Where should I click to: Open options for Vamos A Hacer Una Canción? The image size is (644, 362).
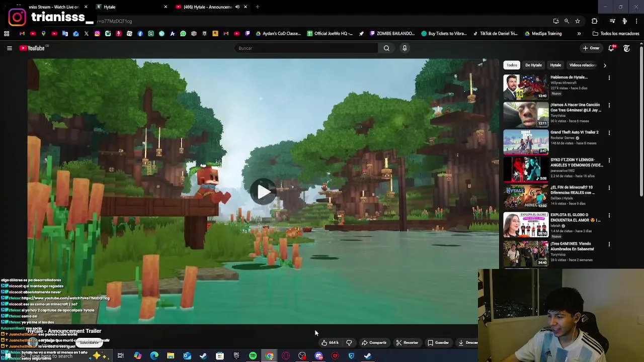(x=609, y=106)
